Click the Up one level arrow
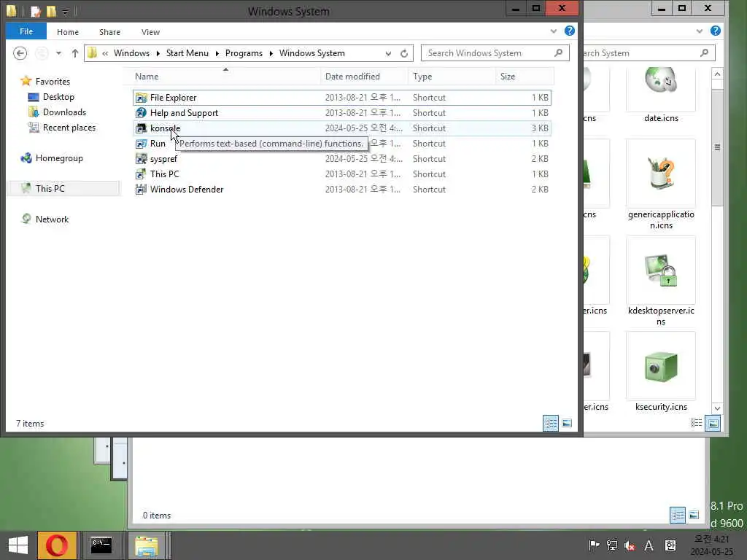 [75, 52]
